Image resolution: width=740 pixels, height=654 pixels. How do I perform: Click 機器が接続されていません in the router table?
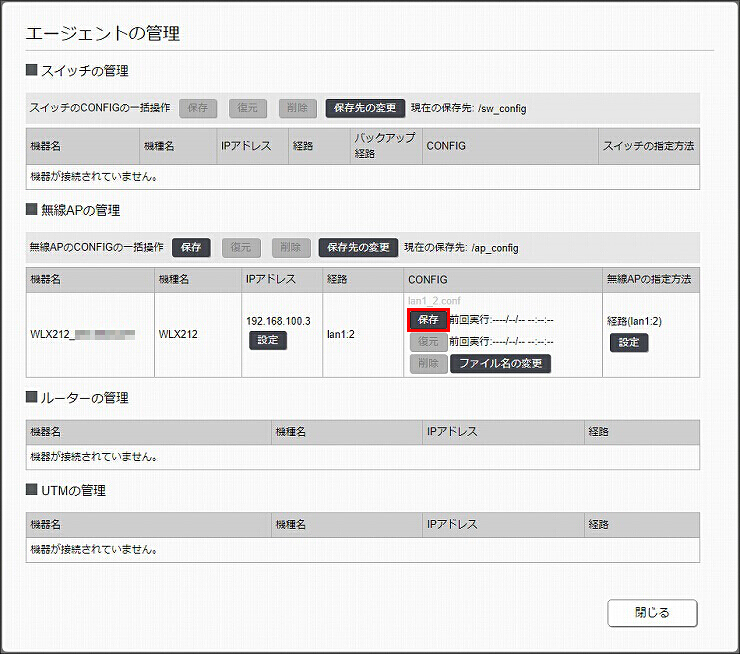[x=94, y=457]
